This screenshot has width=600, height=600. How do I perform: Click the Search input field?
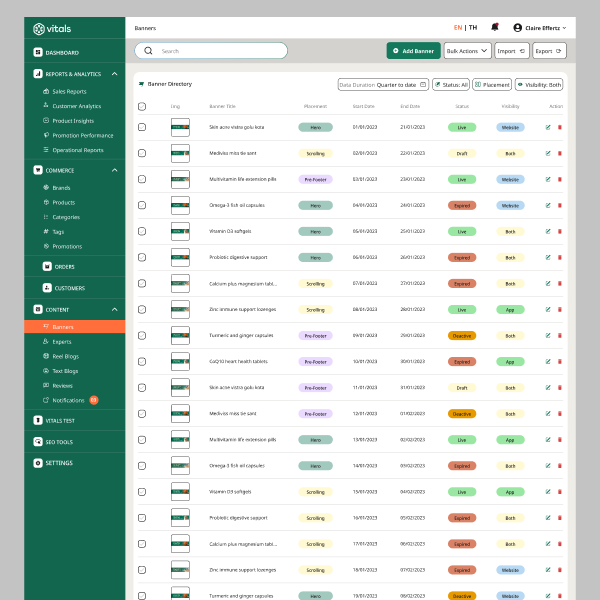coord(211,51)
